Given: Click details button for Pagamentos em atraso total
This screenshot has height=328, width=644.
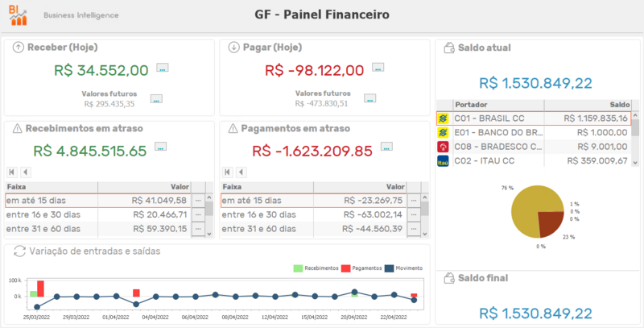Looking at the screenshot, I should (x=387, y=147).
